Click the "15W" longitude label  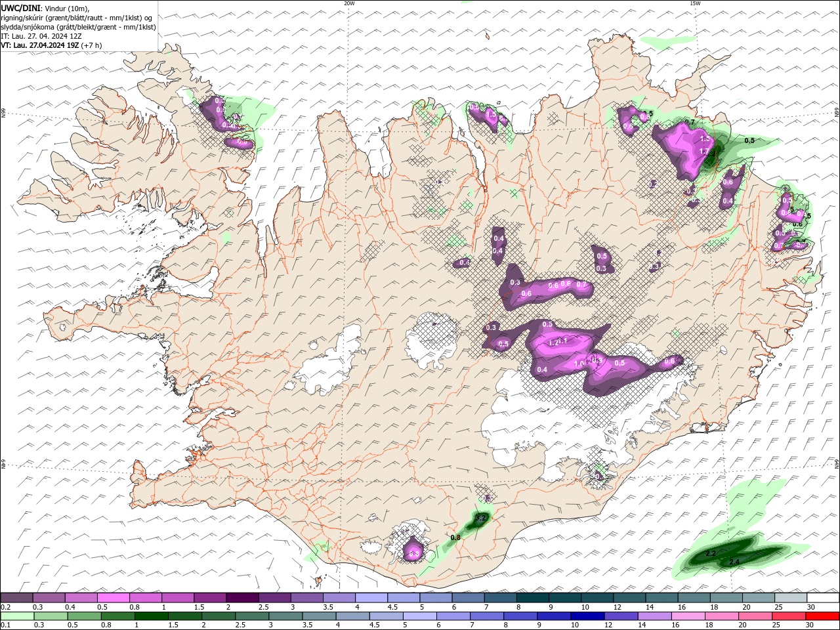point(695,3)
